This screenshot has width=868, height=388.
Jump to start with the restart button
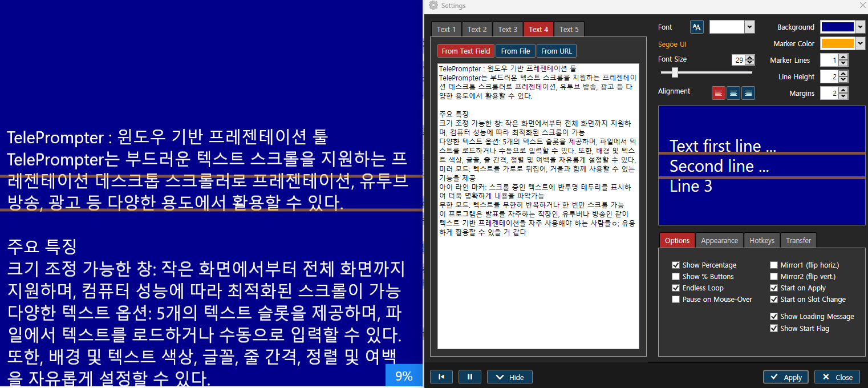point(441,377)
